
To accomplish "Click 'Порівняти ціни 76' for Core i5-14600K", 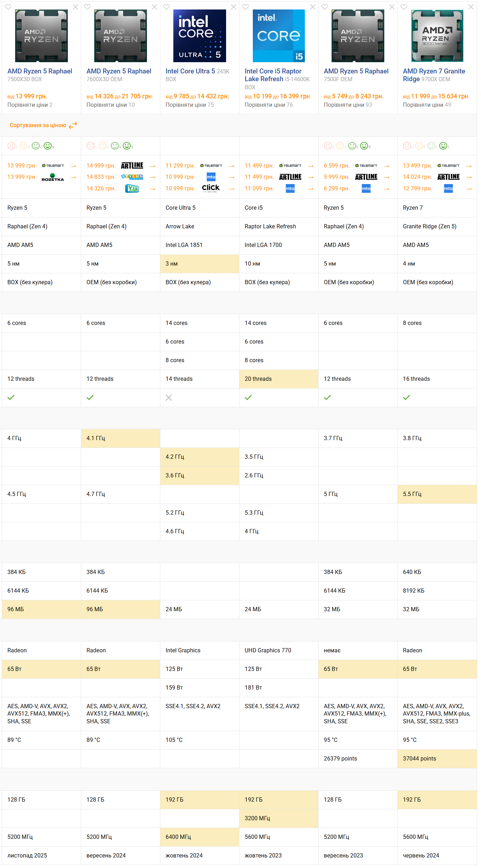I will pos(269,105).
